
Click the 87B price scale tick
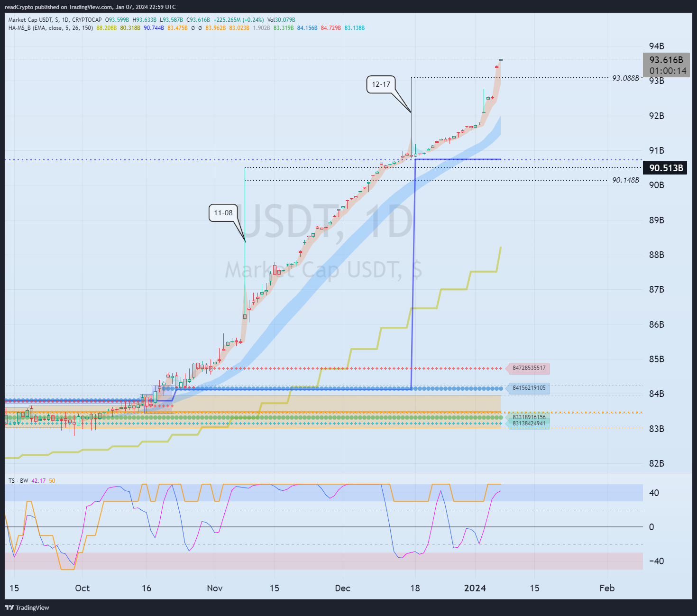657,289
